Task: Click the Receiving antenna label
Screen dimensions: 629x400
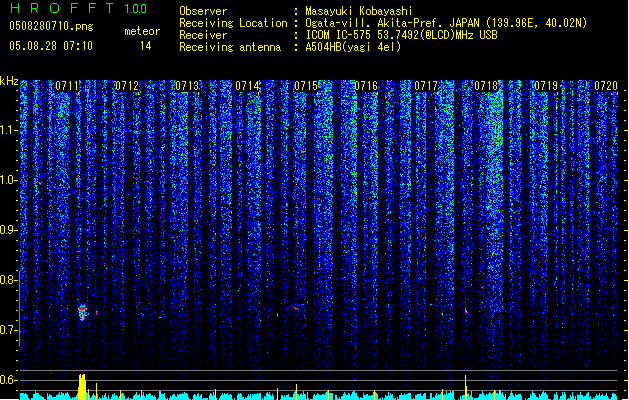Action: [x=230, y=47]
